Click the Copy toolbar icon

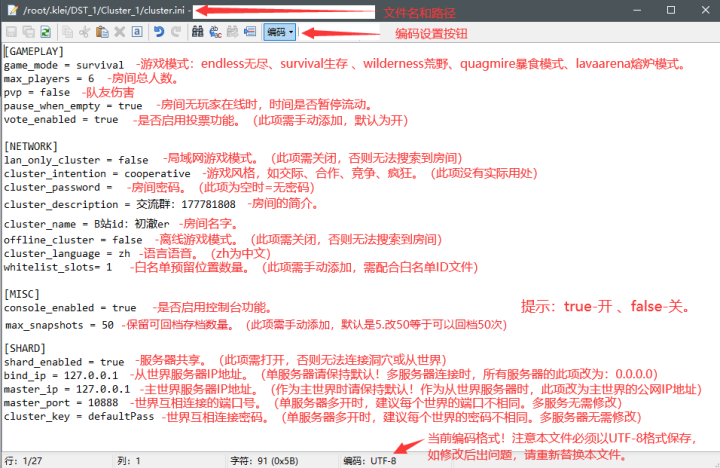tap(68, 32)
